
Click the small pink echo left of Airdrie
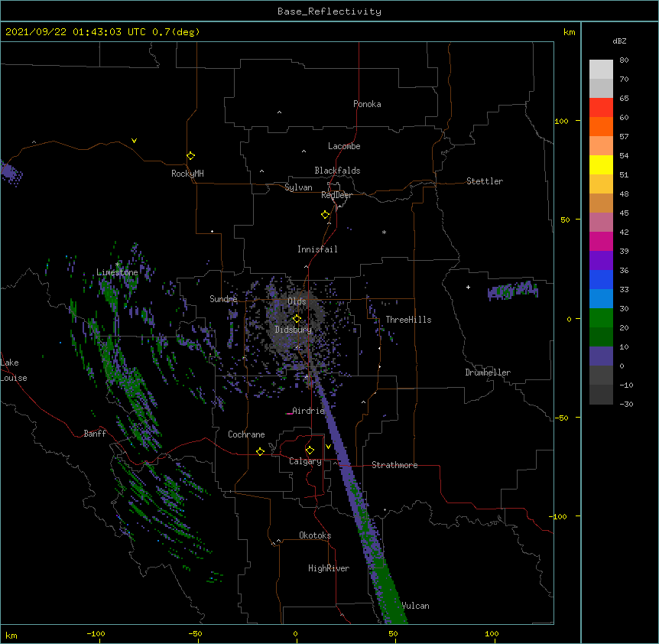pyautogui.click(x=289, y=414)
